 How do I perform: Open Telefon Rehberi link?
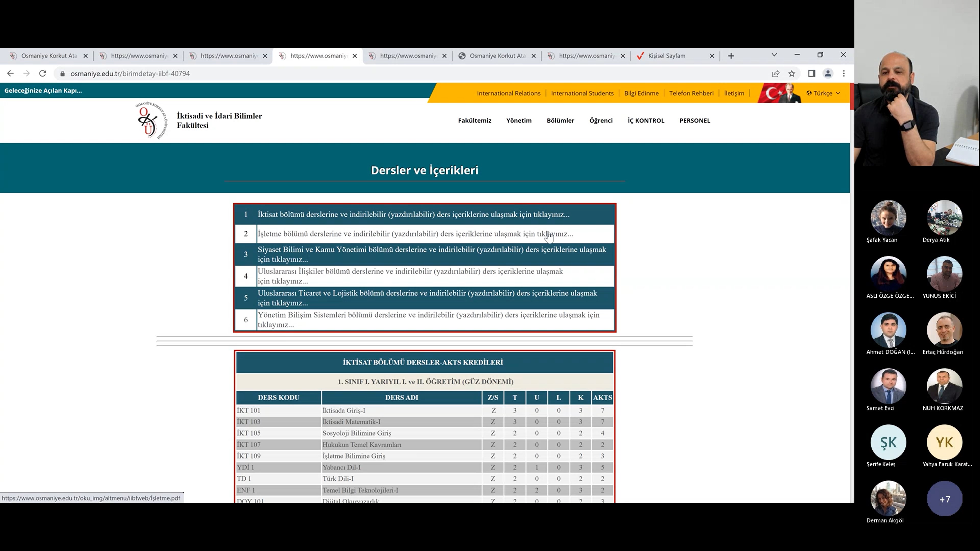(x=691, y=93)
